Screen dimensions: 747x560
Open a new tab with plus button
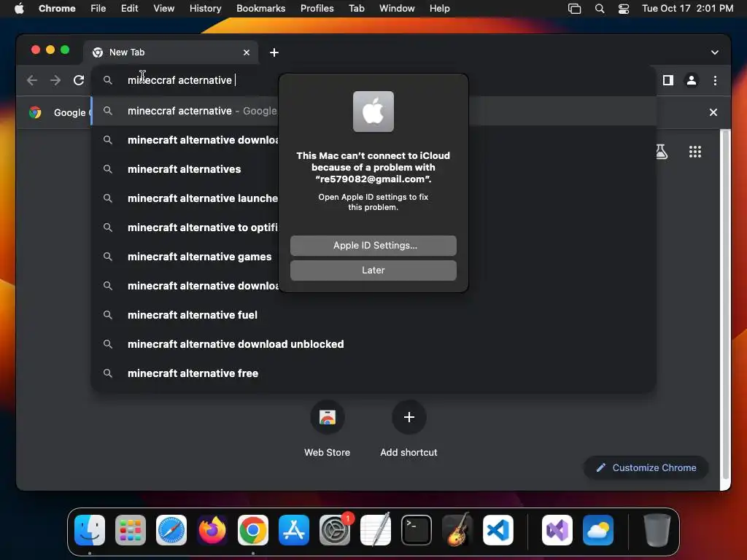pos(274,52)
